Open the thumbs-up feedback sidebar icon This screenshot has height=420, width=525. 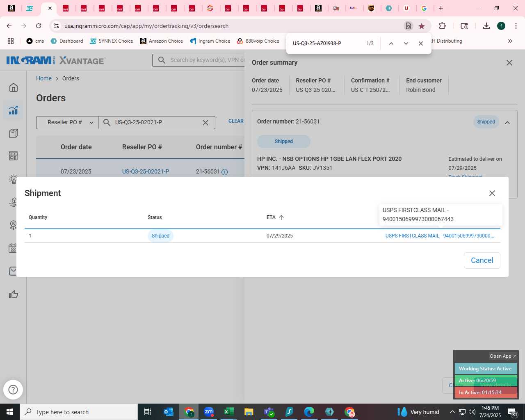[x=14, y=294]
